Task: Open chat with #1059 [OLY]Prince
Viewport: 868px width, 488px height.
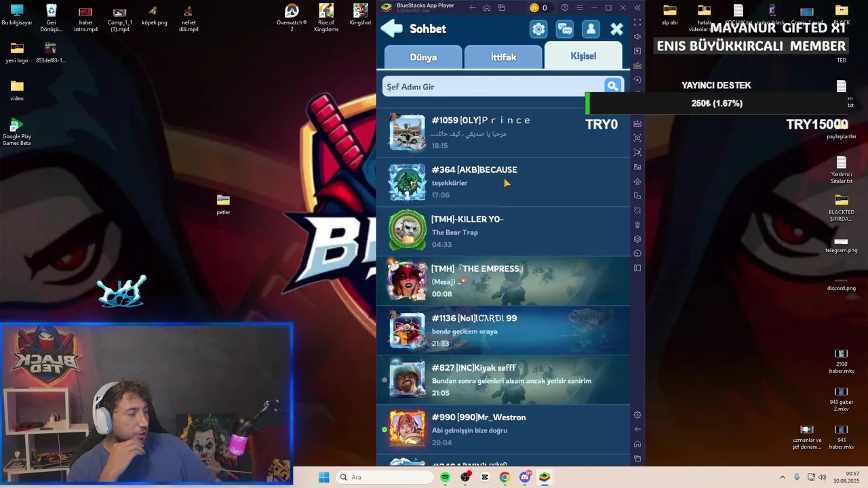Action: 503,132
